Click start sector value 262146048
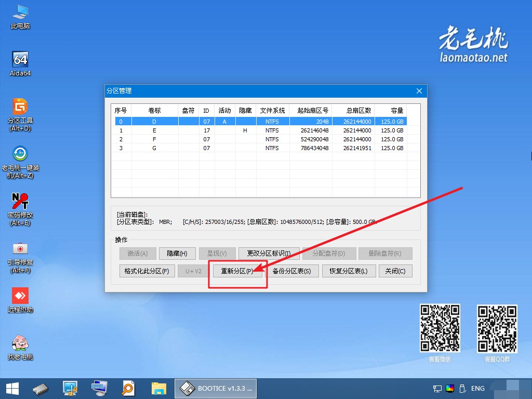The image size is (532, 399). 314,130
